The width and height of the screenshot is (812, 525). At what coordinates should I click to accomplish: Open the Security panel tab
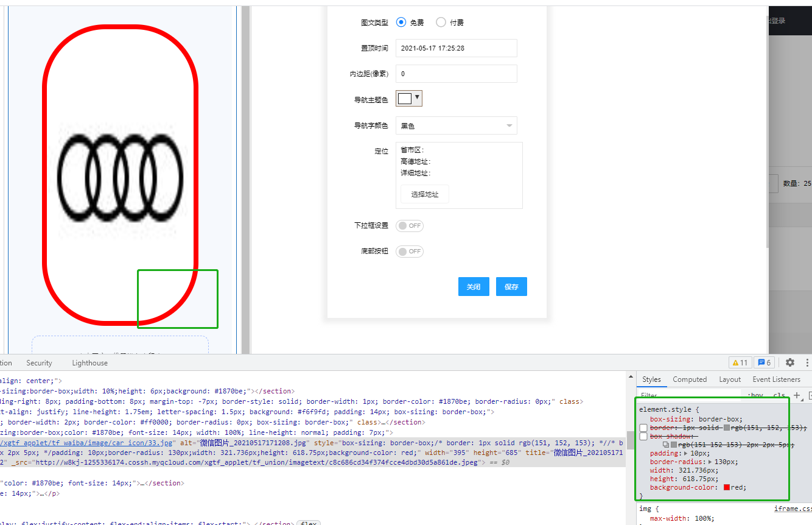point(39,363)
